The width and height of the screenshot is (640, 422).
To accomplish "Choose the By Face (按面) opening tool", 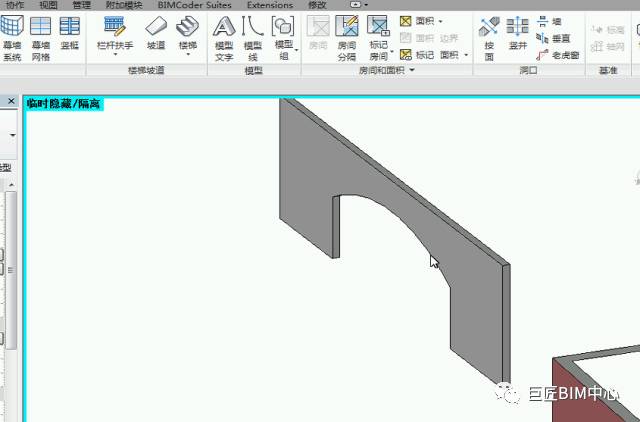I will [489, 38].
